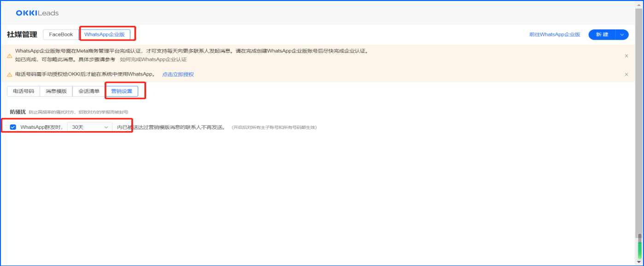Screen dimensions: 644x266
Task: Dismiss the phone number authorization warning banner
Action: pyautogui.click(x=626, y=74)
